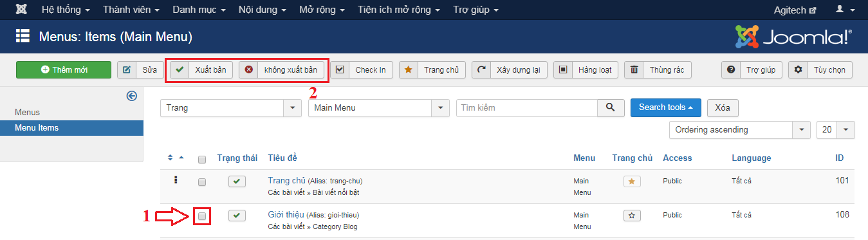Click ID value 108
Image resolution: width=868 pixels, height=240 pixels.
tap(843, 214)
